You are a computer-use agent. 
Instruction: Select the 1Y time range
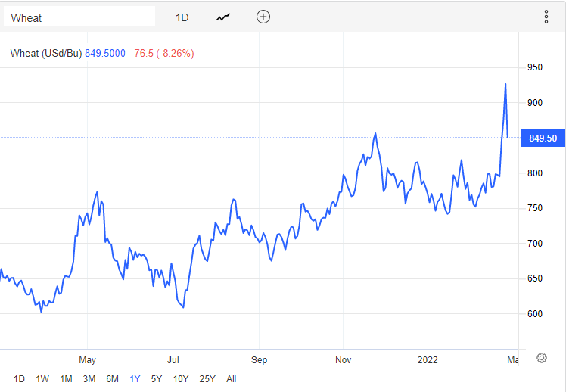click(135, 379)
